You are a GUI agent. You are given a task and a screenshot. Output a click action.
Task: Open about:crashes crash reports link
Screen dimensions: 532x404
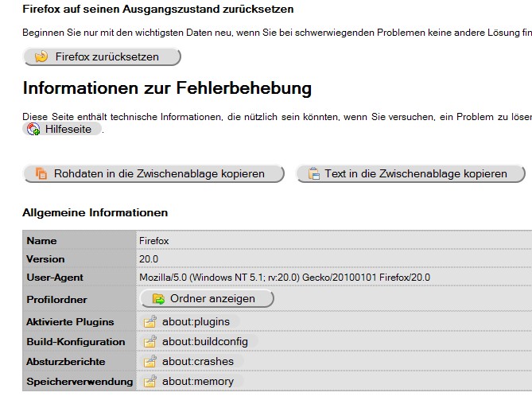(x=198, y=362)
